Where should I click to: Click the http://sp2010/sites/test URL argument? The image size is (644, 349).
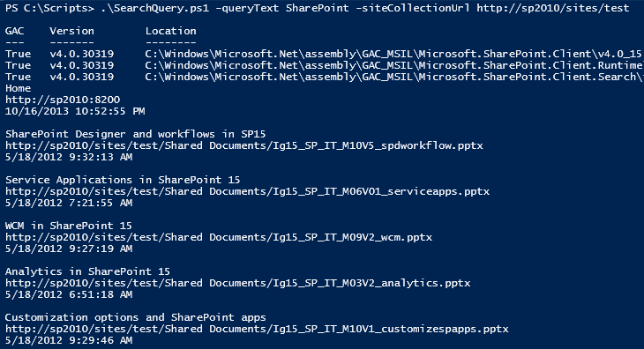[553, 8]
